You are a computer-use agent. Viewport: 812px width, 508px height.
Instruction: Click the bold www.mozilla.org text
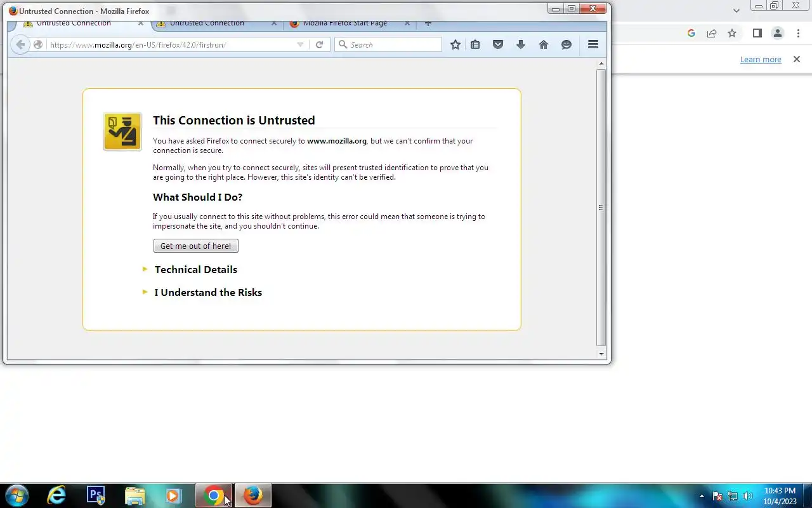(x=337, y=141)
